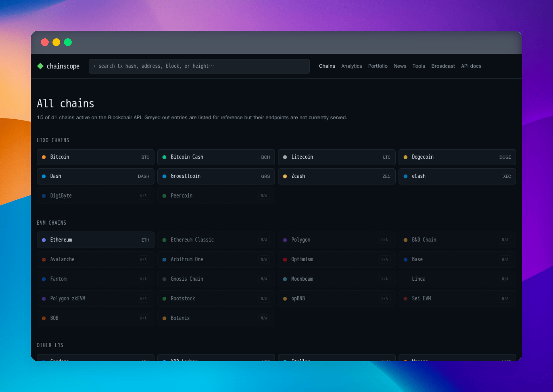This screenshot has height=392, width=553.
Task: Go to the Analytics page
Action: click(351, 66)
